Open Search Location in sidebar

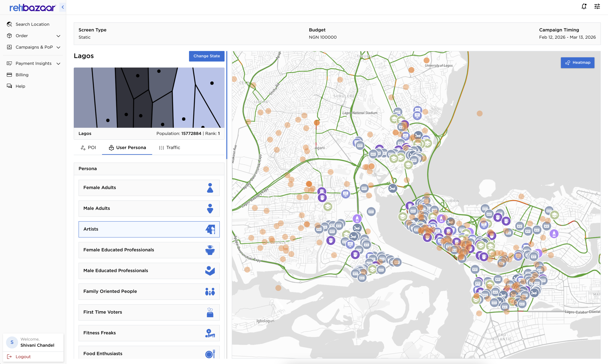click(x=32, y=24)
